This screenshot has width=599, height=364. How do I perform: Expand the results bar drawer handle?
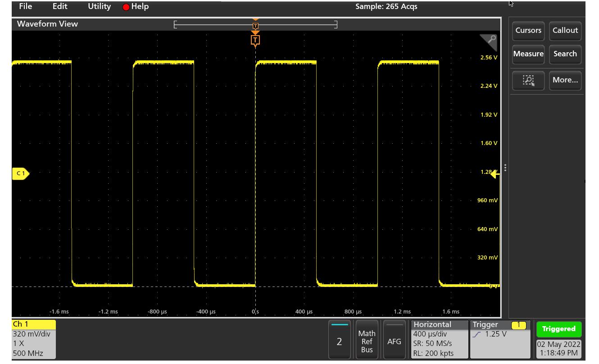[x=505, y=168]
